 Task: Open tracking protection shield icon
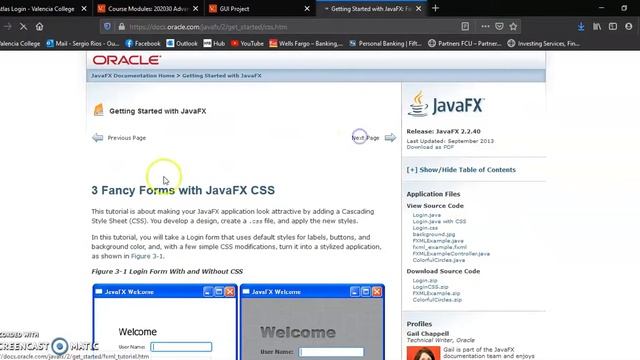coord(107,27)
